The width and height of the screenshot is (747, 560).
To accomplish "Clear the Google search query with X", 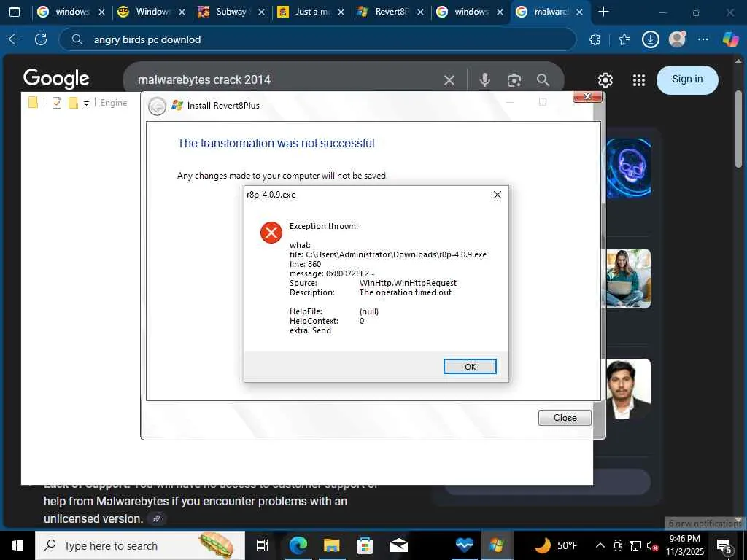I will (449, 80).
